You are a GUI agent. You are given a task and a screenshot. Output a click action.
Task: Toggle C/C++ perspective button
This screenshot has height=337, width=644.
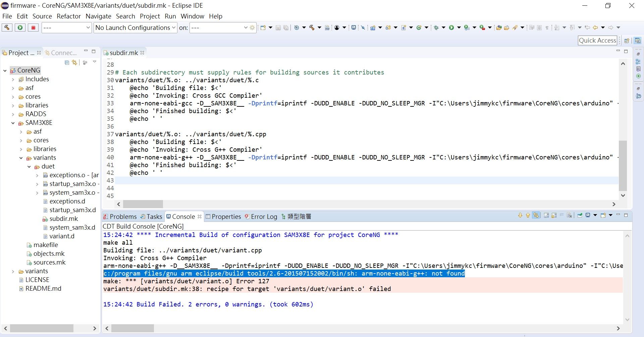click(x=638, y=41)
